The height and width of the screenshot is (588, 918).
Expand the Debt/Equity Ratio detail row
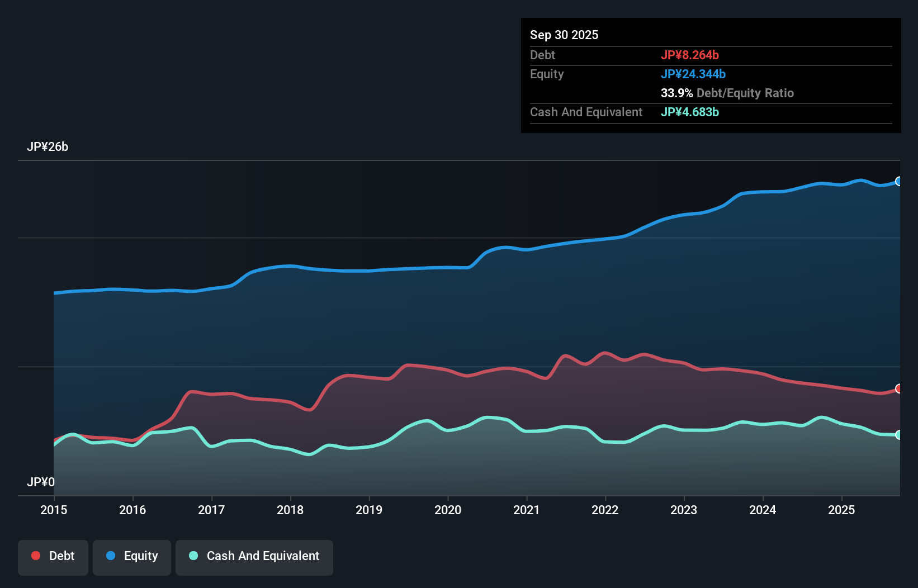[727, 93]
